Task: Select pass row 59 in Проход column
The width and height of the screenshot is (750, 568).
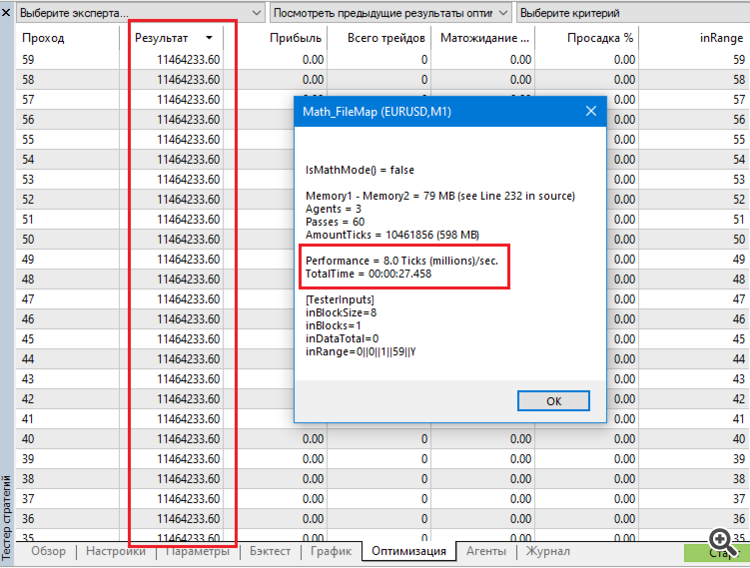Action: 28,60
